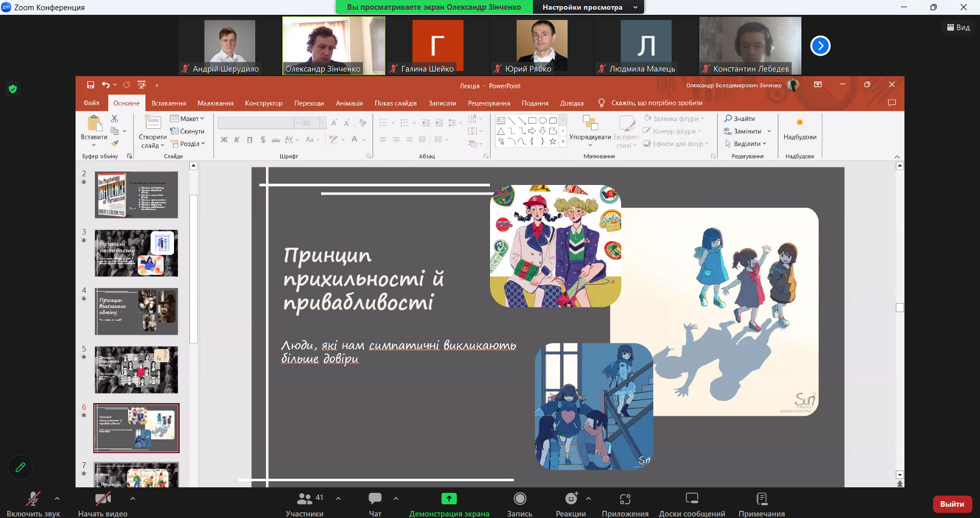Start slideshow from beginning icon
Image resolution: width=980 pixels, height=518 pixels.
[x=142, y=85]
